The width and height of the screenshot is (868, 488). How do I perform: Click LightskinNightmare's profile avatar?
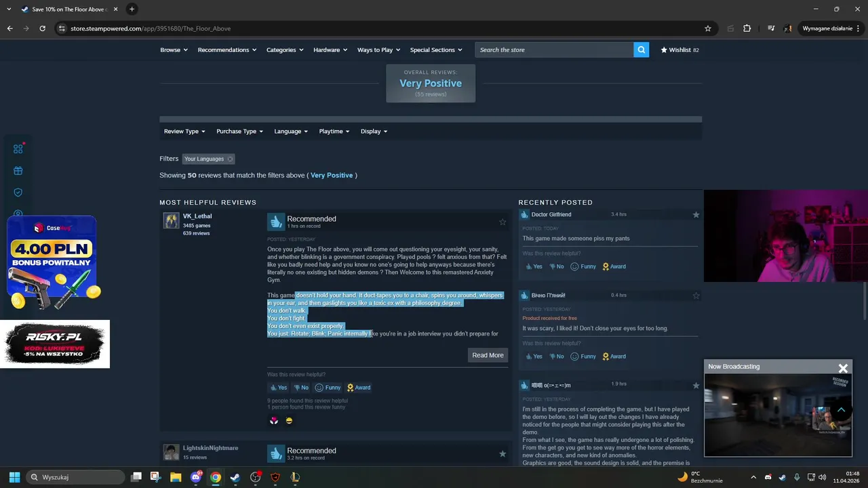[x=171, y=451]
